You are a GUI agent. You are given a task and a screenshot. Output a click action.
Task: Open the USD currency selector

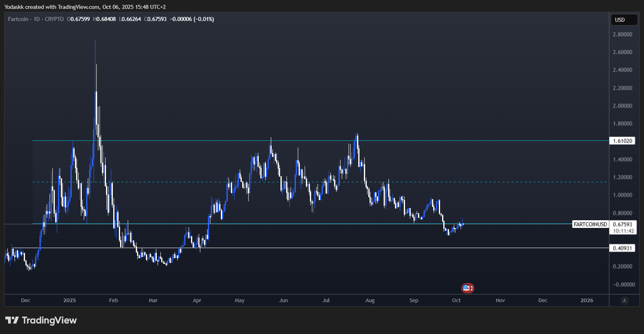624,20
